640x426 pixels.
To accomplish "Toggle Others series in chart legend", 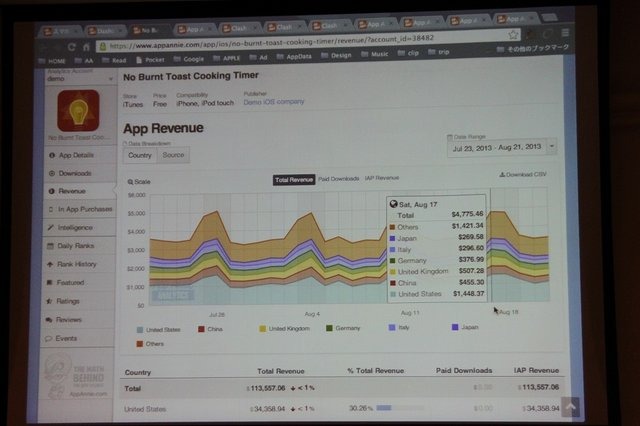I will click(x=150, y=344).
